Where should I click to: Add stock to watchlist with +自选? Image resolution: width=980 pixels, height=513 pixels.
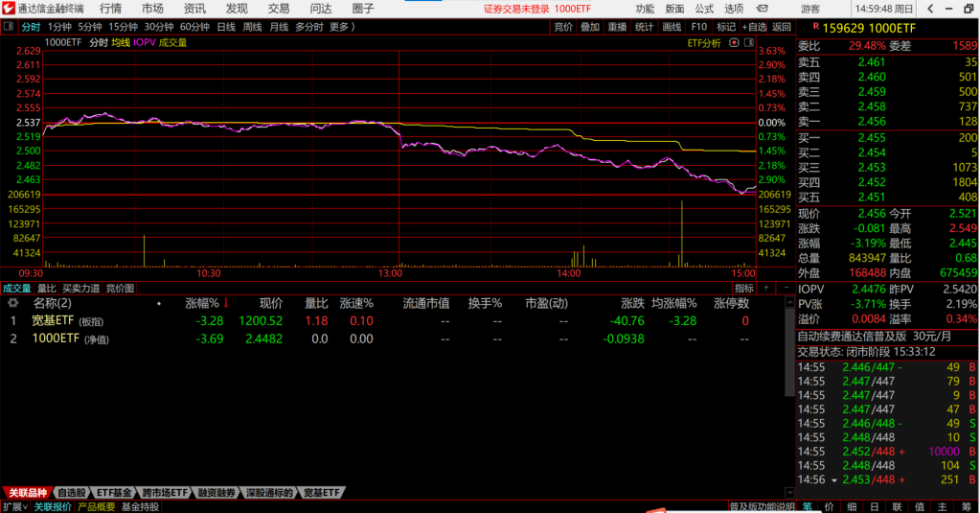pyautogui.click(x=754, y=27)
